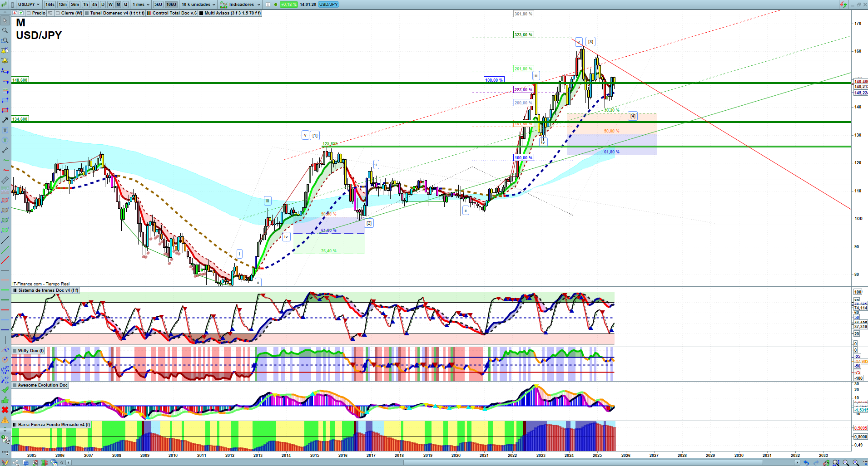Select the zoom-area selection tool

(x=5, y=40)
